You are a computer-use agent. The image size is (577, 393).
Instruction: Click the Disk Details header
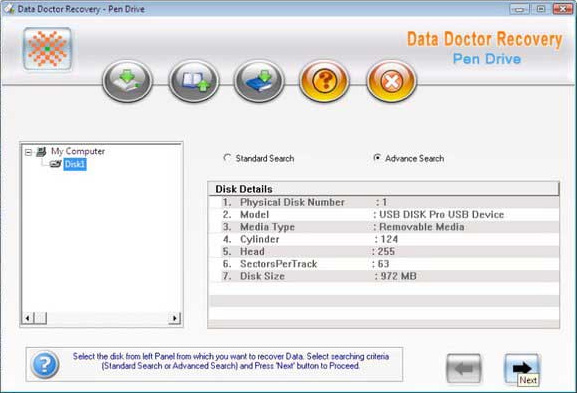(383, 189)
